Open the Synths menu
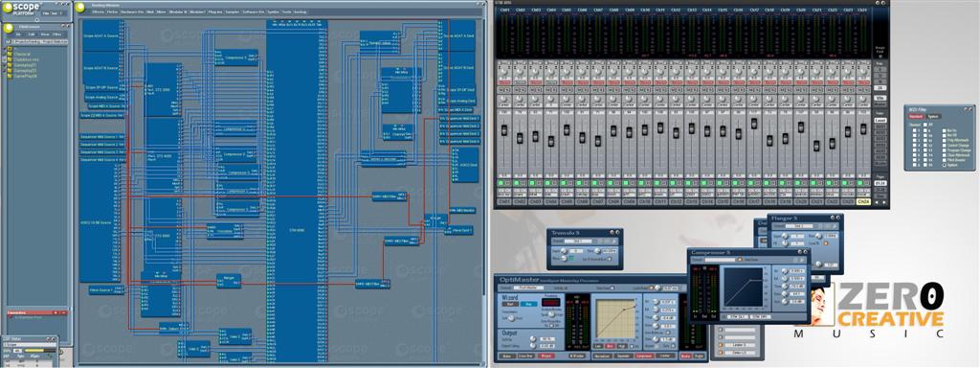 [x=273, y=11]
